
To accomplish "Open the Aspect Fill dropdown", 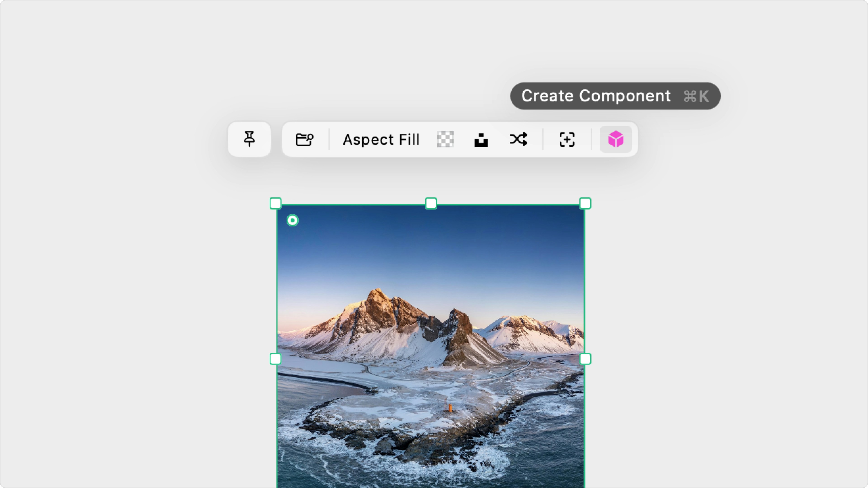I will coord(381,139).
